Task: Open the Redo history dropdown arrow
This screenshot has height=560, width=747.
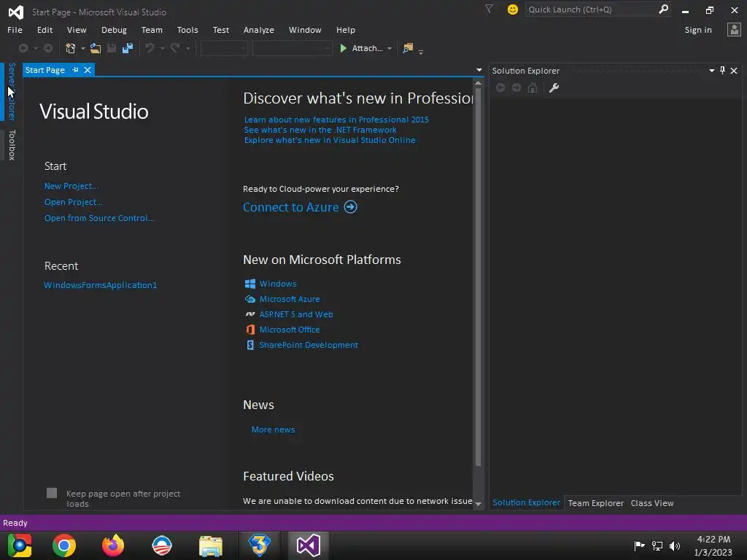Action: point(187,48)
